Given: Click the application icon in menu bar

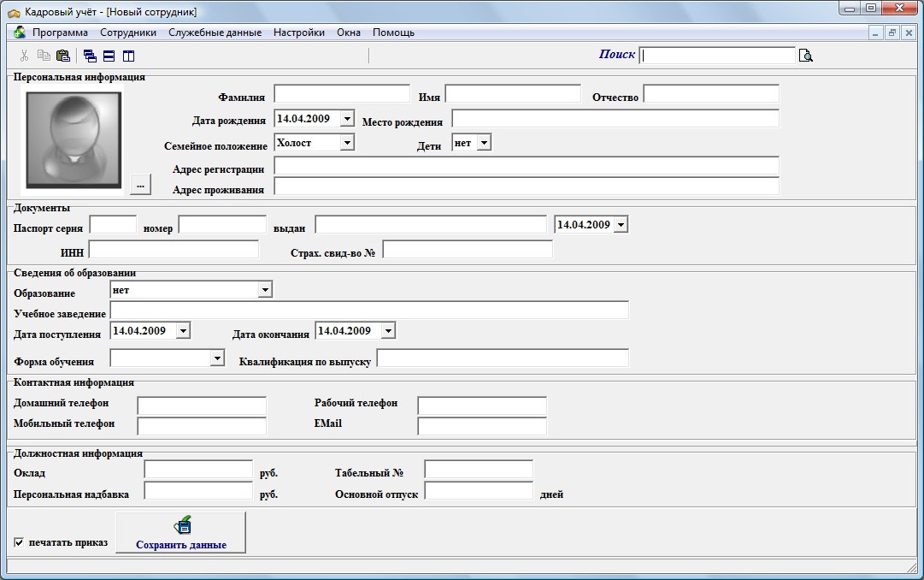Looking at the screenshot, I should (20, 32).
